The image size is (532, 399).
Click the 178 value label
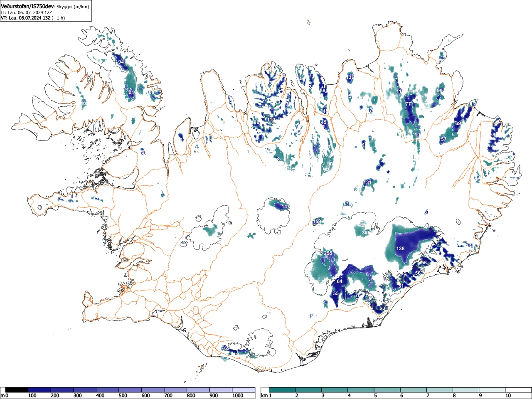pyautogui.click(x=347, y=204)
